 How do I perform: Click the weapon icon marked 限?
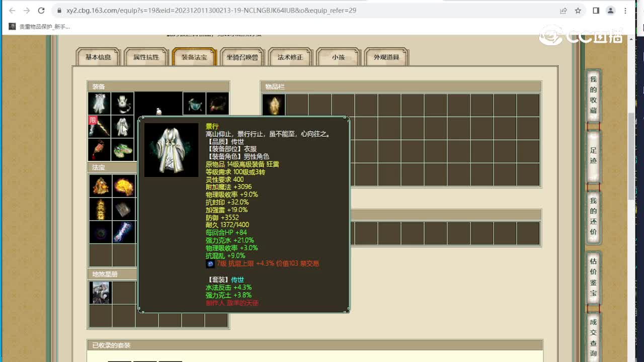pyautogui.click(x=99, y=127)
